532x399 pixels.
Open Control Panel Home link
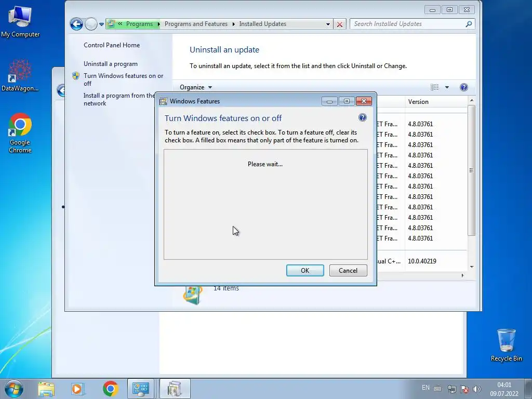pyautogui.click(x=112, y=45)
